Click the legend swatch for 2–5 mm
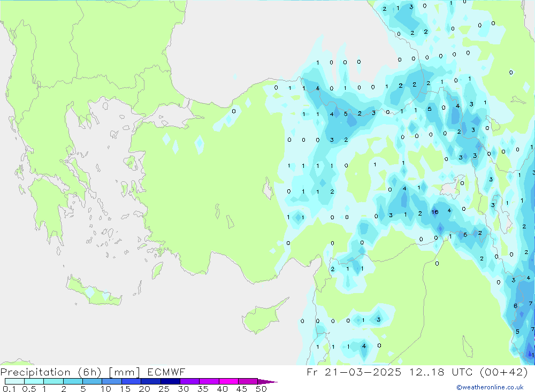Image resolution: width=535 pixels, height=392 pixels. (x=73, y=381)
